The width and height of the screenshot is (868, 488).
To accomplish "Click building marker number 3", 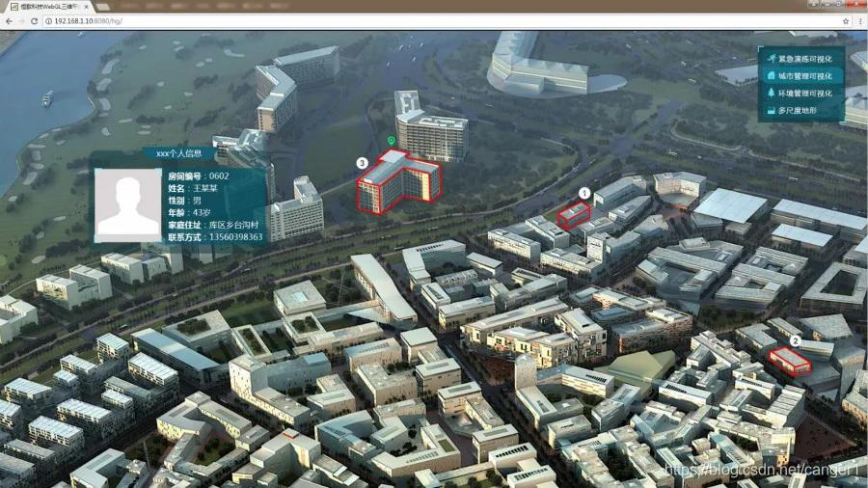I will tap(362, 163).
